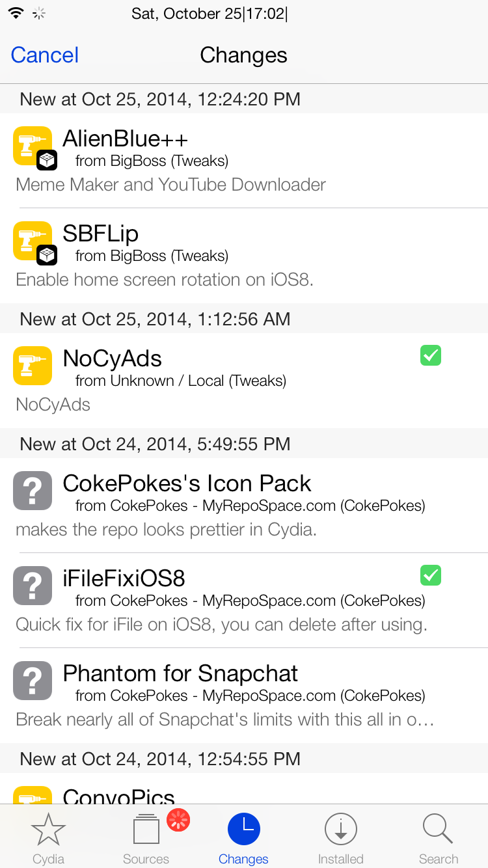Switch to the Installed tab
This screenshot has width=488, height=868.
click(x=341, y=837)
